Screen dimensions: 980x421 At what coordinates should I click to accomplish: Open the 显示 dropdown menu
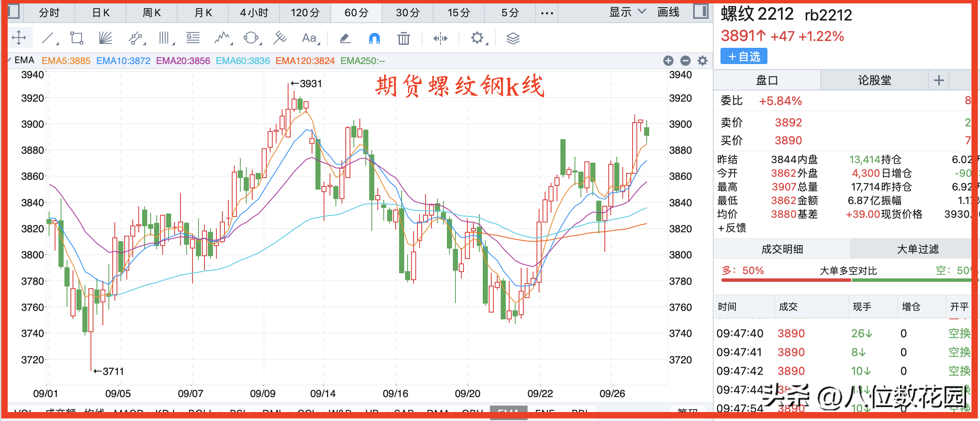point(627,12)
